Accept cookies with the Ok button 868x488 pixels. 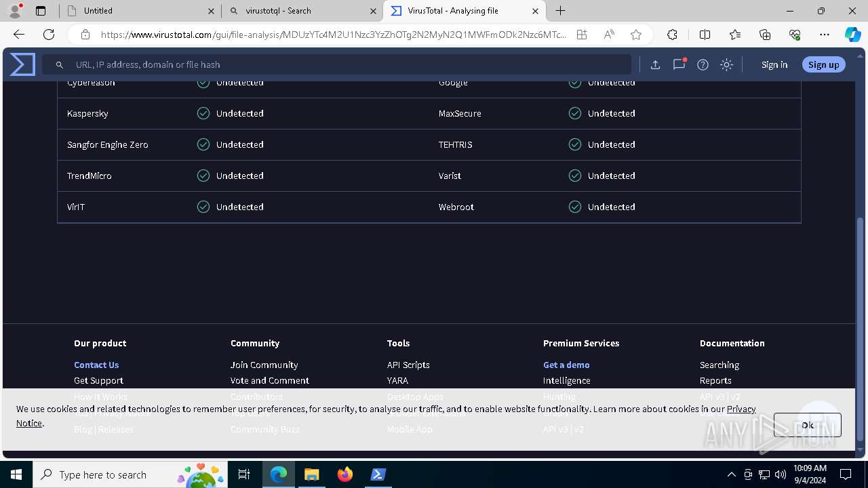pos(807,425)
